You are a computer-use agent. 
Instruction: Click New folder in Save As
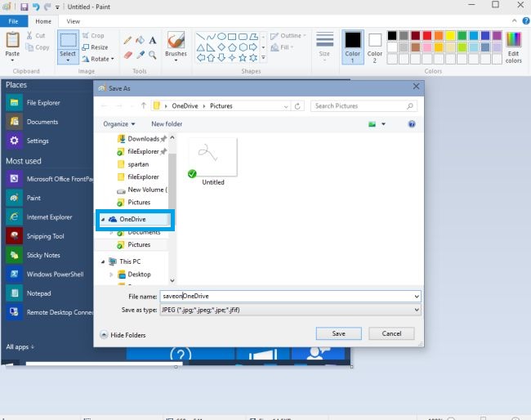167,124
